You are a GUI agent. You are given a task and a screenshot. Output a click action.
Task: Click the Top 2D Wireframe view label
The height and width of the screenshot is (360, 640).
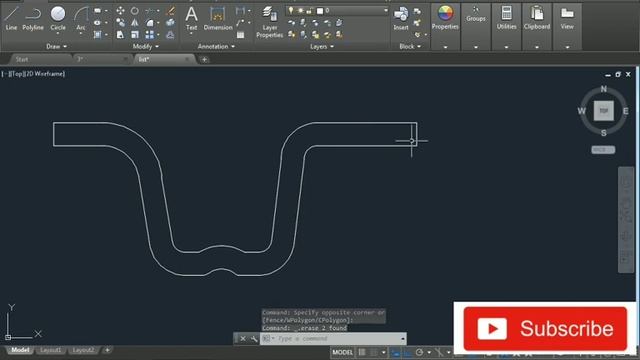point(33,74)
